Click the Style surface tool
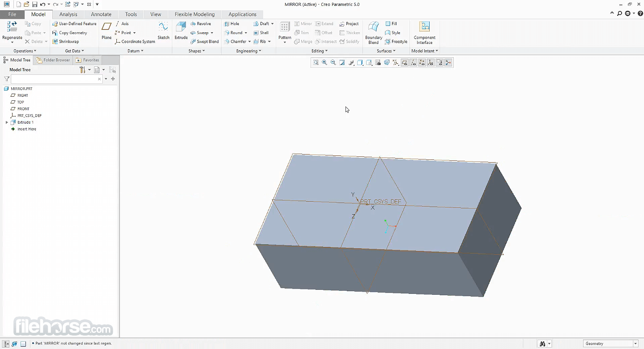This screenshot has width=644, height=349. tap(393, 33)
